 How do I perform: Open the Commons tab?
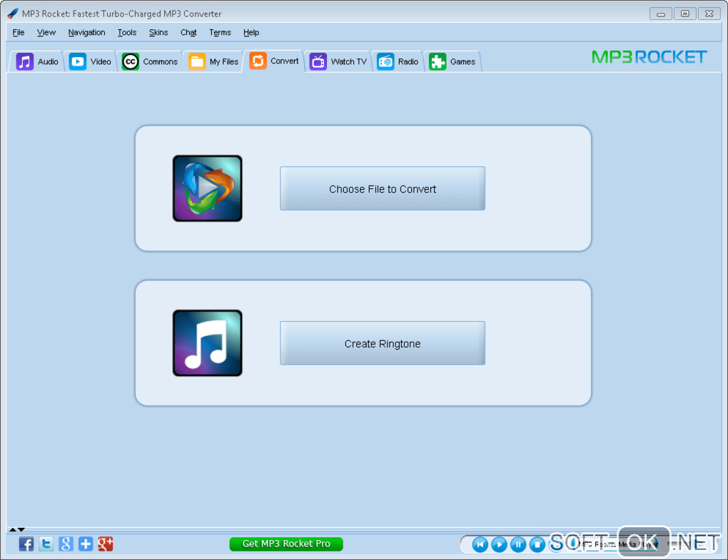click(149, 61)
